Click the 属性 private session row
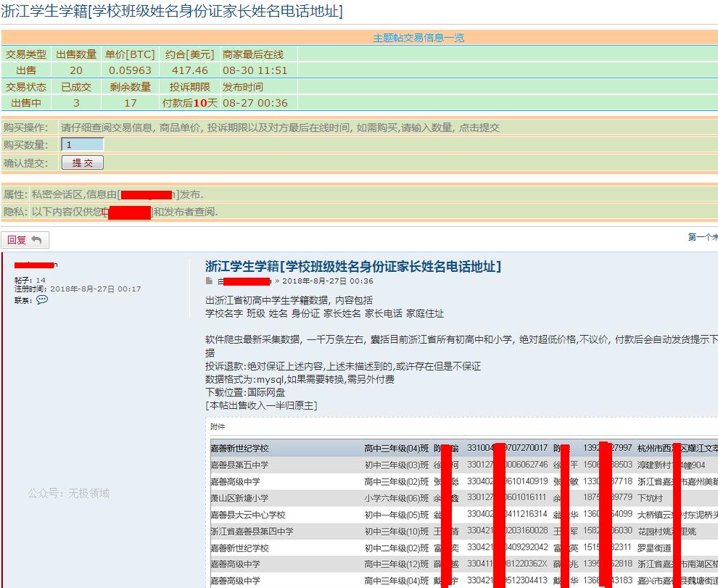This screenshot has height=588, width=718. click(x=360, y=194)
